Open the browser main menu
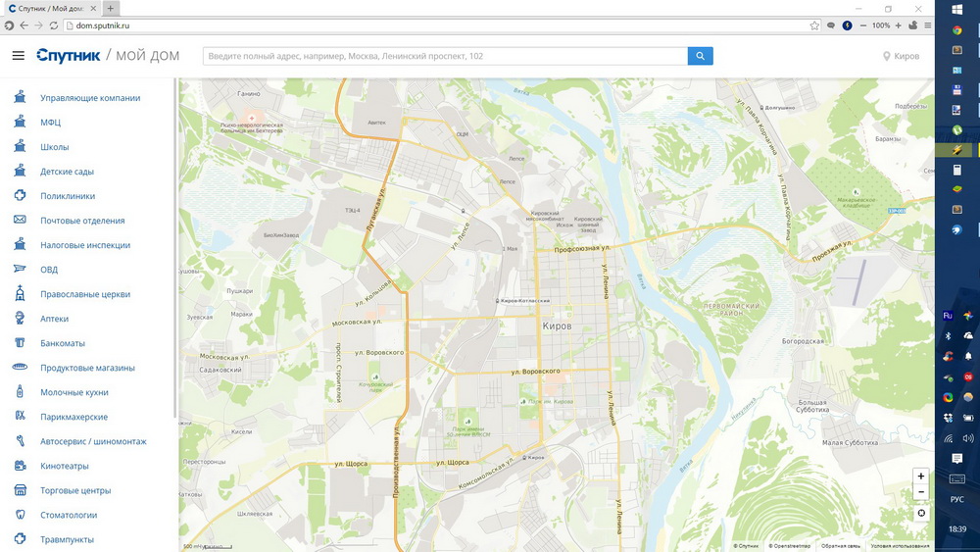The height and width of the screenshot is (552, 980). 928,25
